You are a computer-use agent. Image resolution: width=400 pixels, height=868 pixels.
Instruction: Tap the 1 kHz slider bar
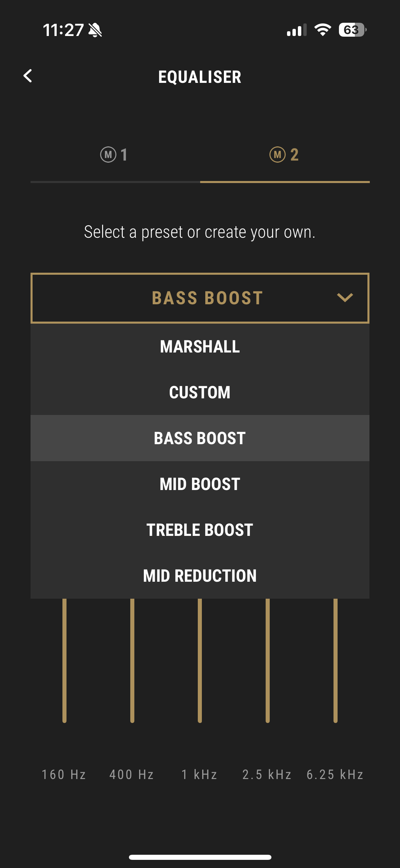(x=200, y=661)
